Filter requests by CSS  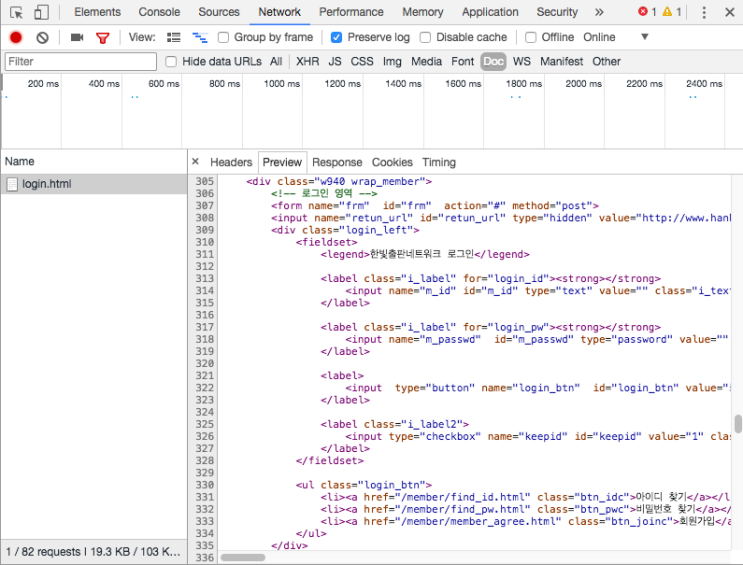[x=362, y=62]
